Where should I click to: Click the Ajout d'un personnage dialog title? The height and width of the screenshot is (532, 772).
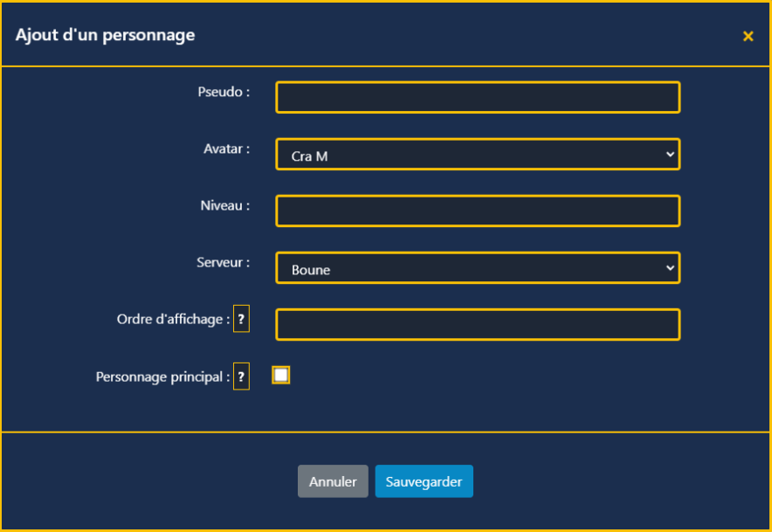[105, 35]
